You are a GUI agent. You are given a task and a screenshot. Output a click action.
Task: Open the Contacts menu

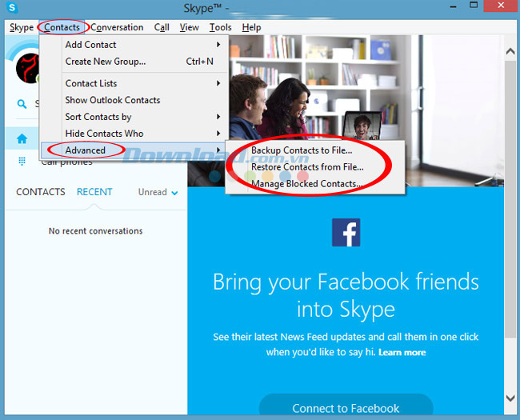[x=62, y=27]
